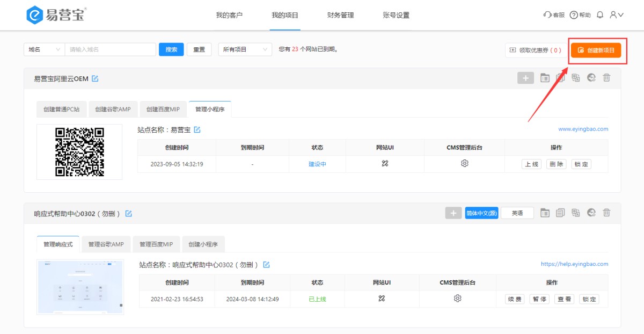644x334 pixels.
Task: Open CMS管理后台 gear for 易营宝 site
Action: 465,164
